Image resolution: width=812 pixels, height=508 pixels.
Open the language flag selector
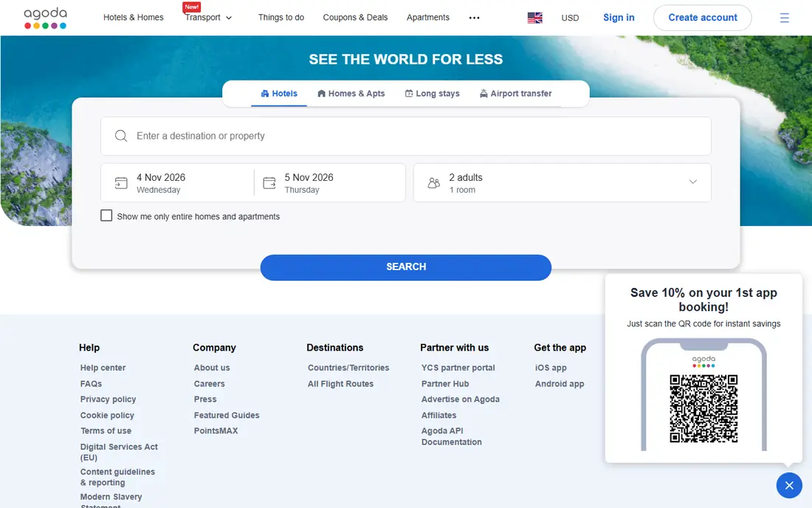(x=535, y=18)
